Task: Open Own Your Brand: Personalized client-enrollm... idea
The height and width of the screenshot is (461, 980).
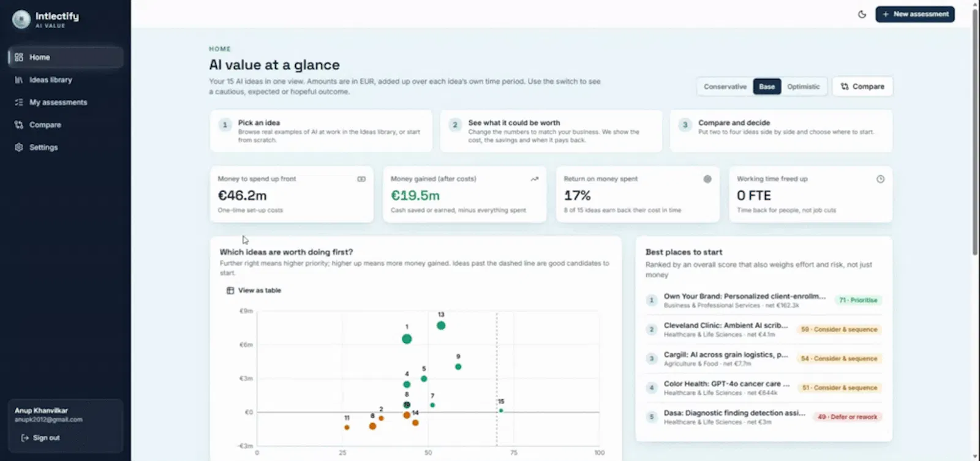Action: (764, 300)
